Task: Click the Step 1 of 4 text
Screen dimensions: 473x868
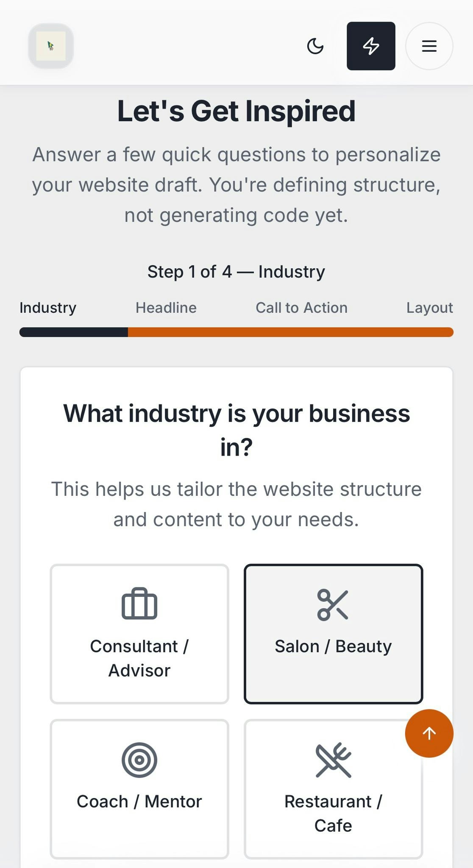Action: point(236,271)
